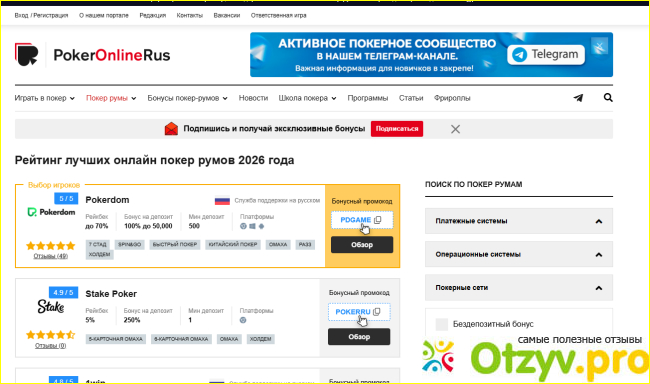Copy the PDGAME promo code icon
Screen dimensions: 650x384
378,220
